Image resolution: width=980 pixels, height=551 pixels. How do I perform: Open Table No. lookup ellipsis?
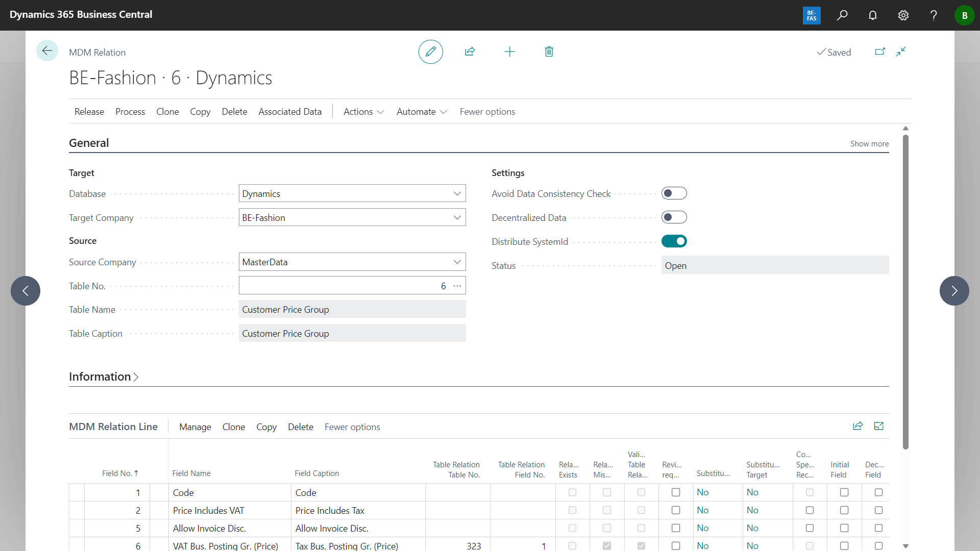click(x=457, y=286)
